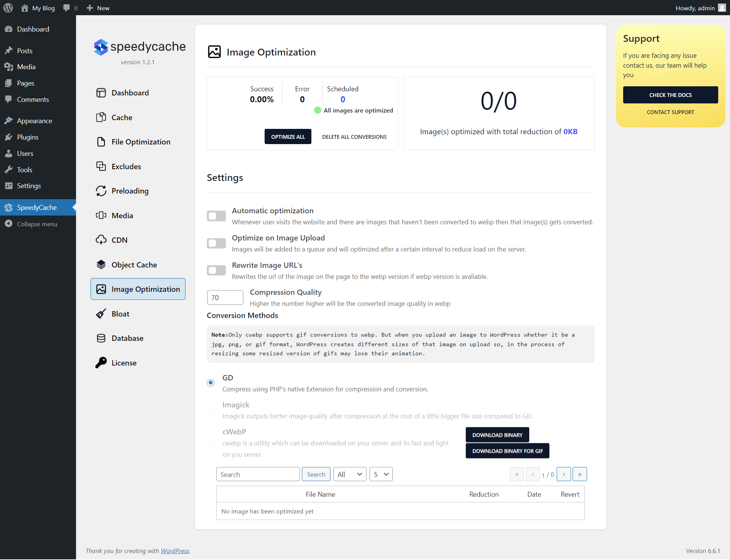Select the cWebP radio button
Screen dimensions: 730x560
coord(211,443)
